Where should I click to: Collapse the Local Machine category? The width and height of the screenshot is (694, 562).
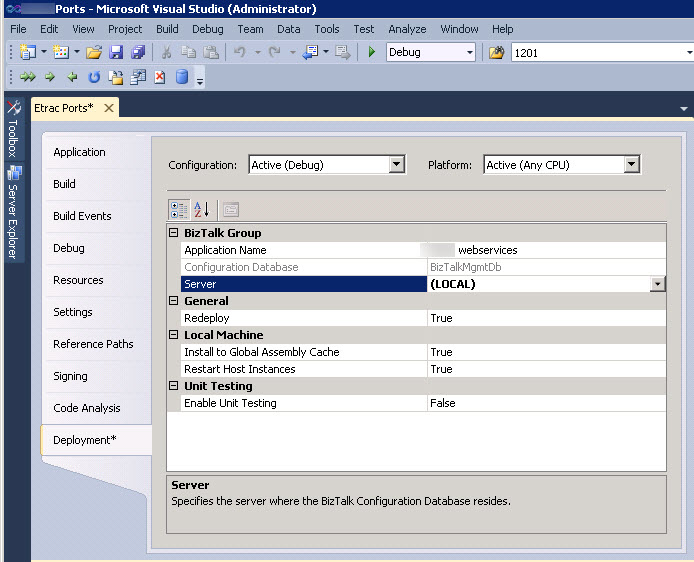[x=174, y=335]
